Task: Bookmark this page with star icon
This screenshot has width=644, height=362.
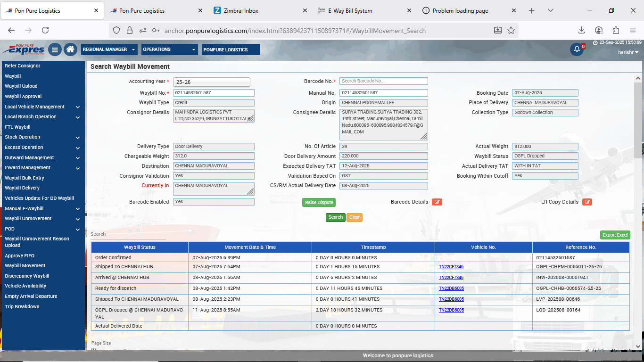Action: pyautogui.click(x=511, y=30)
